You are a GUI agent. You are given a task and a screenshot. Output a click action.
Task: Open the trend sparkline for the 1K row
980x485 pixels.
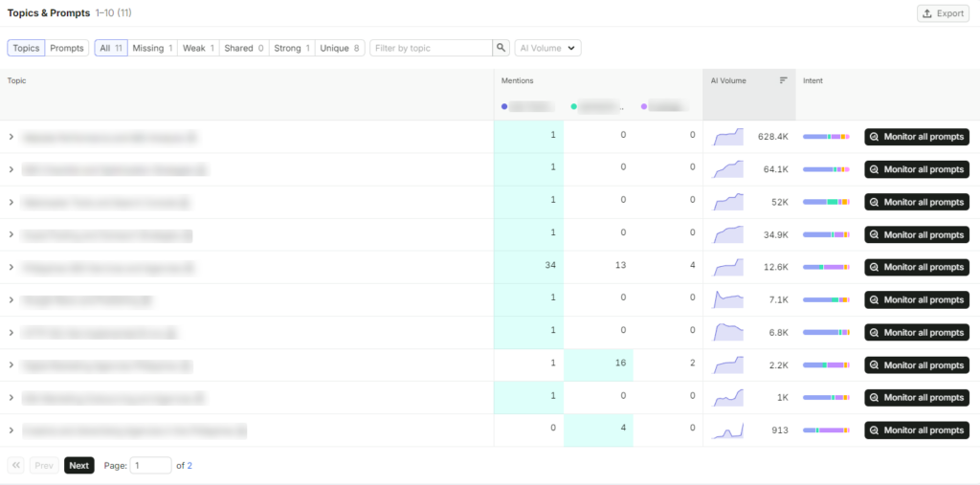pos(728,398)
